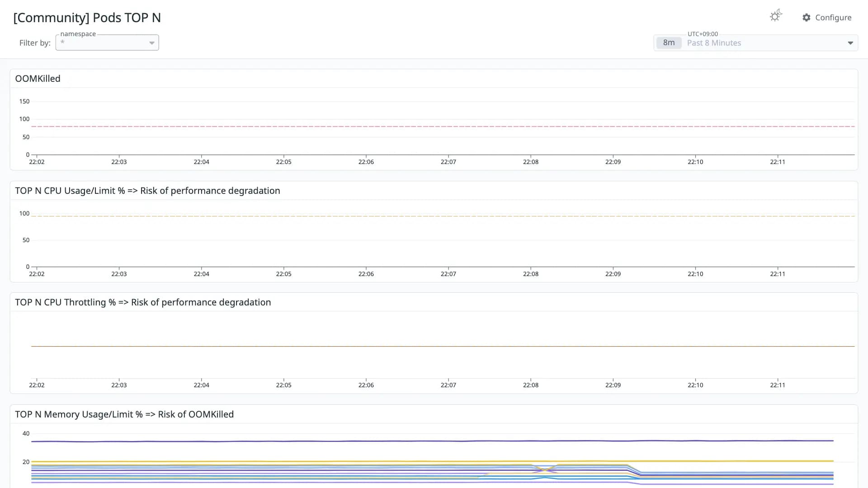Click the TOP N Memory Usage/Limit % title
The width and height of the screenshot is (868, 488).
124,414
